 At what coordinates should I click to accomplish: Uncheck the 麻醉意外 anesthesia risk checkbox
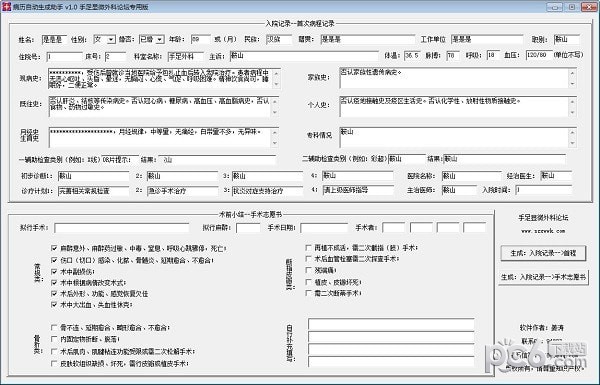pyautogui.click(x=54, y=248)
